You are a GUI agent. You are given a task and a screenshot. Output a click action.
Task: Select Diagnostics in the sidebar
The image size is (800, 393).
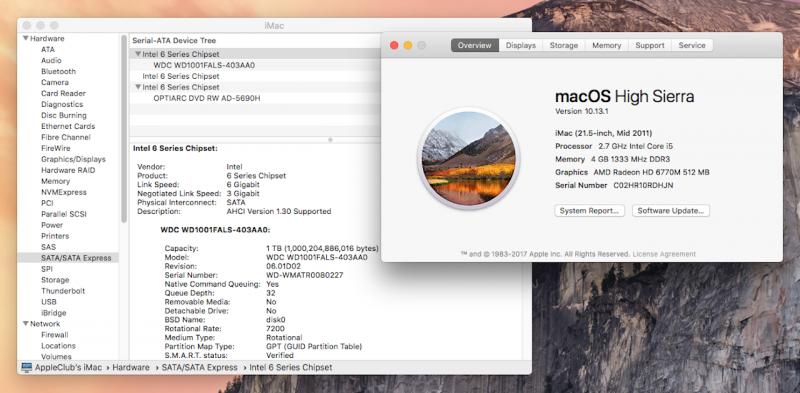coord(62,104)
